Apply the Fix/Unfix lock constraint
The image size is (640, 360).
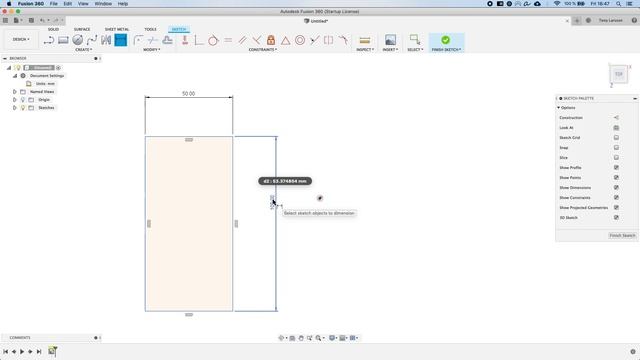click(271, 40)
